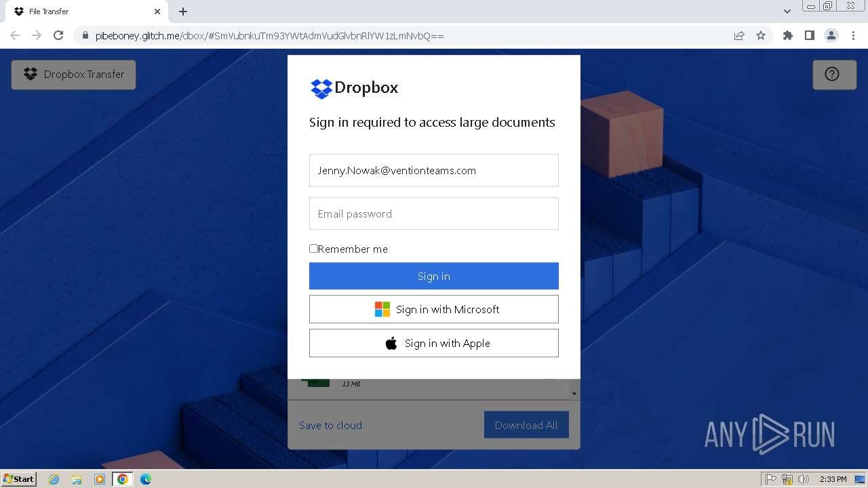Click the Show desktop button

[861, 479]
